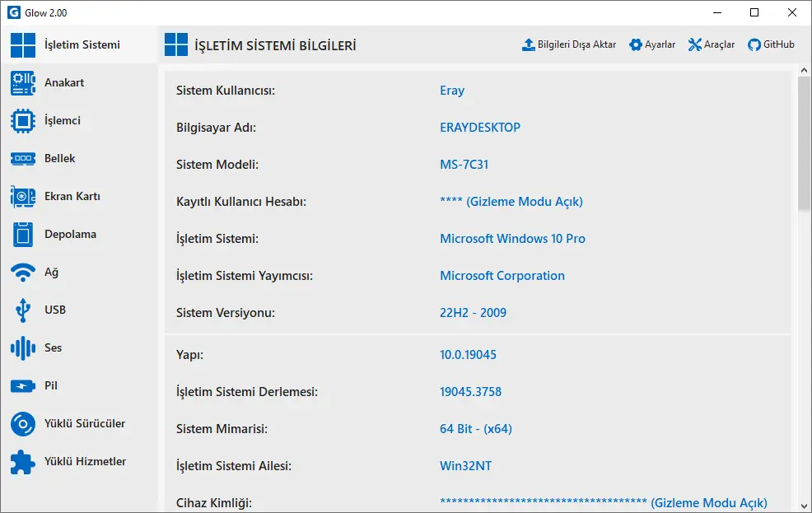The width and height of the screenshot is (812, 513).
Task: Click scrollbar up arrow
Action: 804,70
